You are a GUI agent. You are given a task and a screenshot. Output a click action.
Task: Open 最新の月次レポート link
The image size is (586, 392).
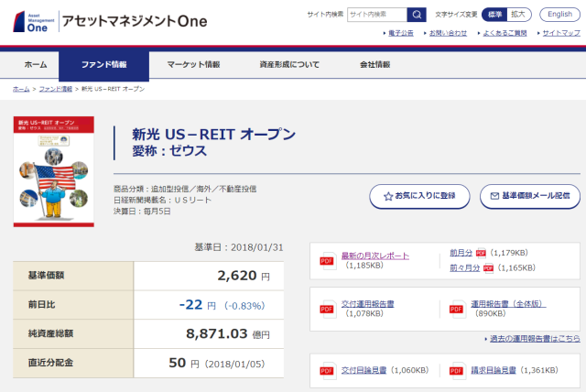click(x=375, y=256)
